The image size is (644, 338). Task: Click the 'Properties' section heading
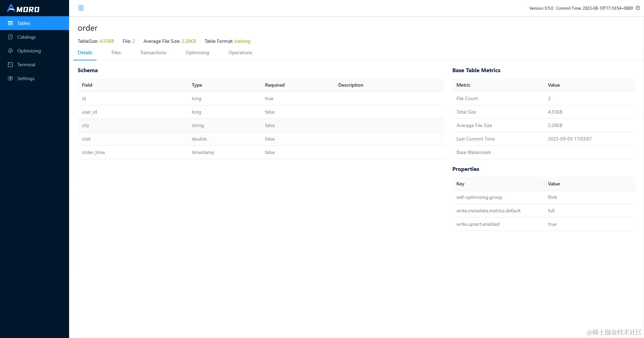(x=466, y=169)
